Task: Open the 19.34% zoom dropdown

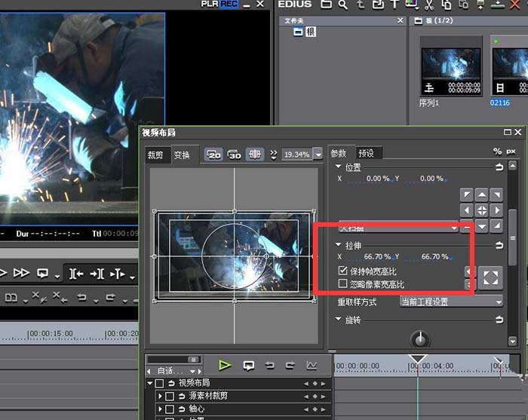Action: pyautogui.click(x=318, y=154)
